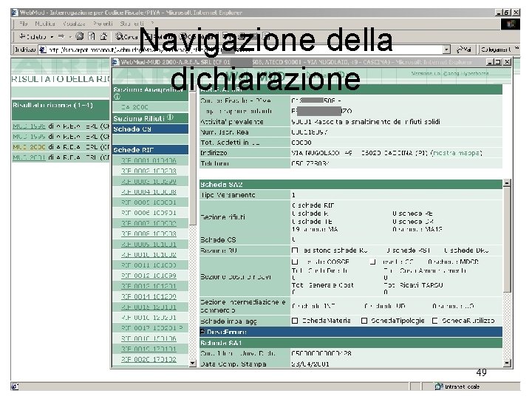Toggle the SchedaMateria checkbox
The image size is (532, 399).
[295, 321]
